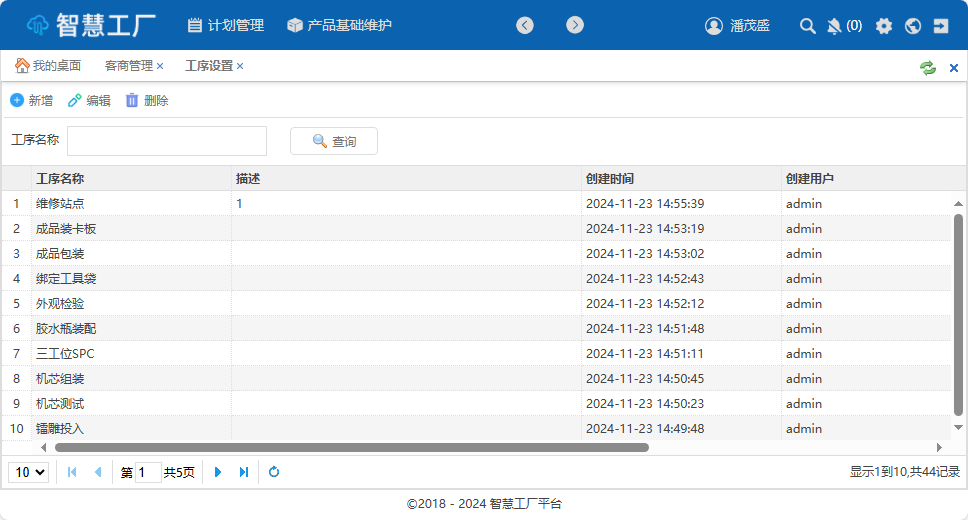968x520 pixels.
Task: Click the globe language icon
Action: point(912,26)
